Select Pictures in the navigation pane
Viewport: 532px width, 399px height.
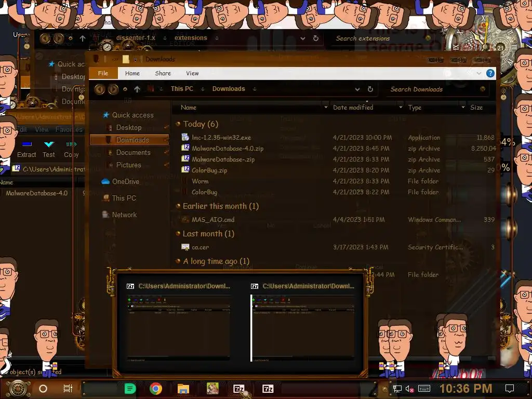(129, 165)
